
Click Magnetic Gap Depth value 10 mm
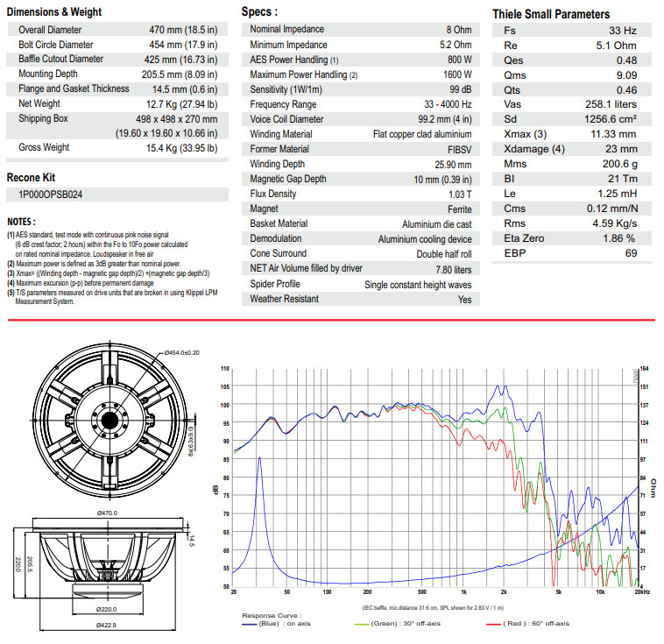[427, 180]
